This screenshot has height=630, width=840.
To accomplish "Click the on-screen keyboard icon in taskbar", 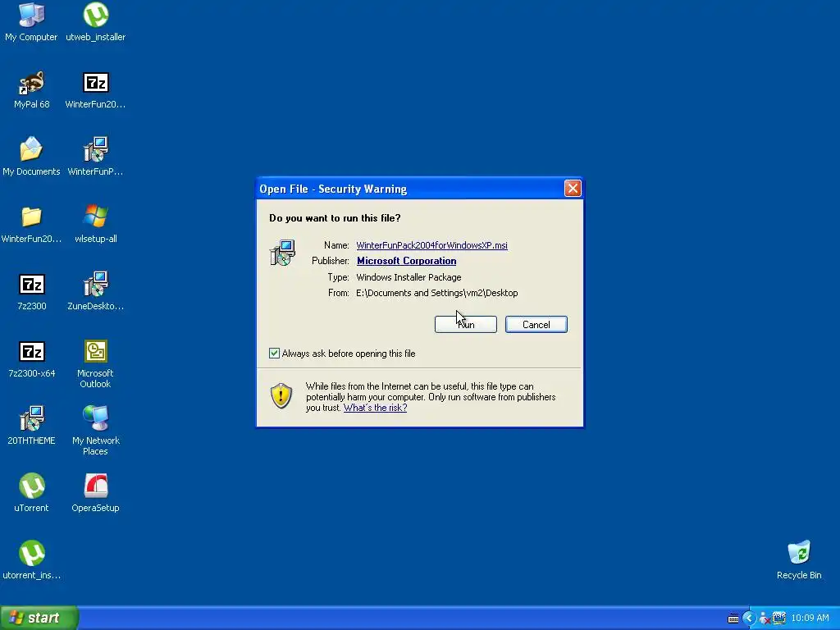I will [x=733, y=619].
